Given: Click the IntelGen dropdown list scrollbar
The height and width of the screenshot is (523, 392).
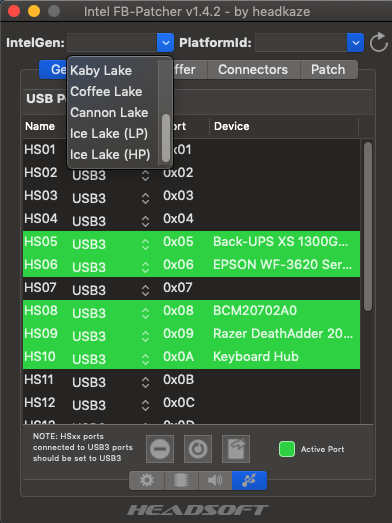Looking at the screenshot, I should coord(166,138).
